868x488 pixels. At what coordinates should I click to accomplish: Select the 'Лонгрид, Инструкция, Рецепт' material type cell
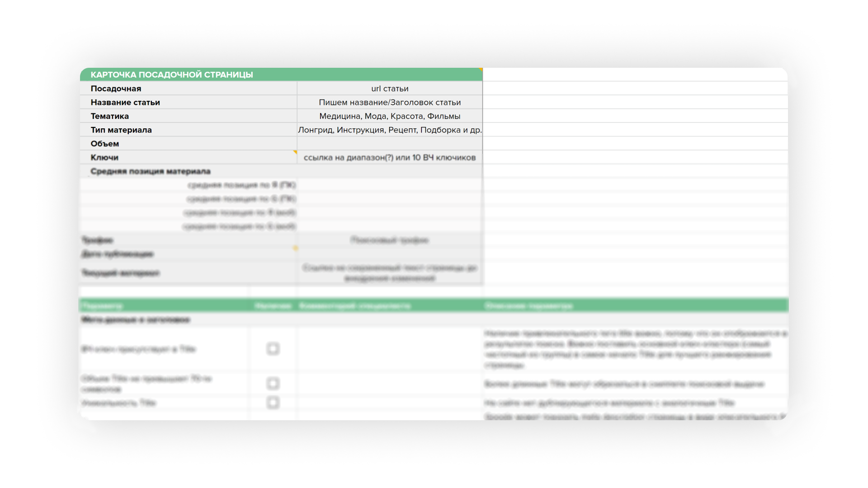(390, 130)
